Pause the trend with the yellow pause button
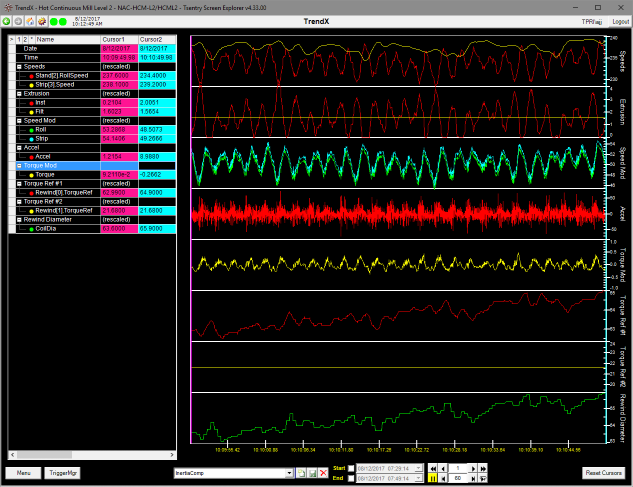The width and height of the screenshot is (633, 487). tap(433, 479)
